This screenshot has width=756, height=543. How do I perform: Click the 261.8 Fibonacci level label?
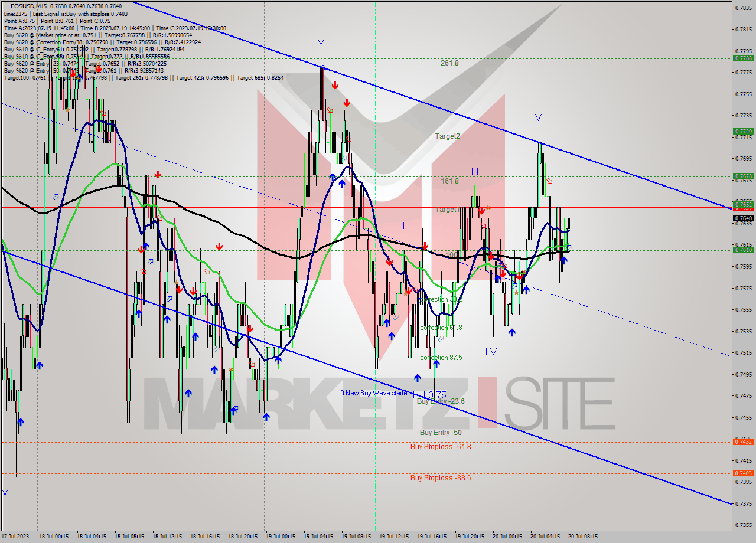point(449,63)
